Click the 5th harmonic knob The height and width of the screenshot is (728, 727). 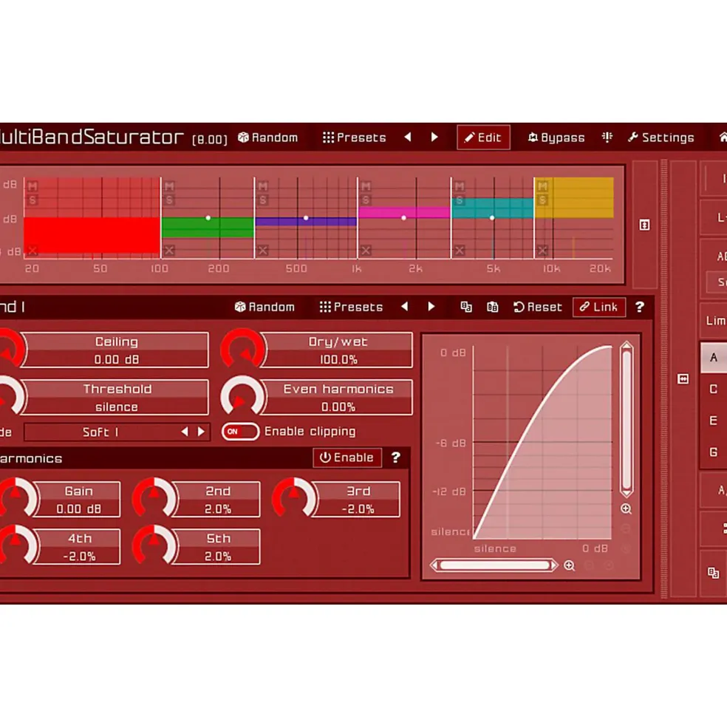click(x=154, y=546)
